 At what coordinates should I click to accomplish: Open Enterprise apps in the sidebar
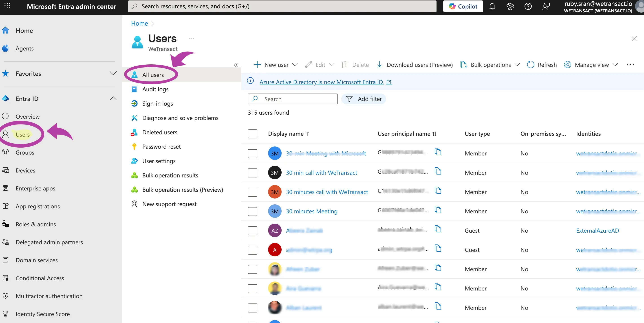[x=35, y=188]
